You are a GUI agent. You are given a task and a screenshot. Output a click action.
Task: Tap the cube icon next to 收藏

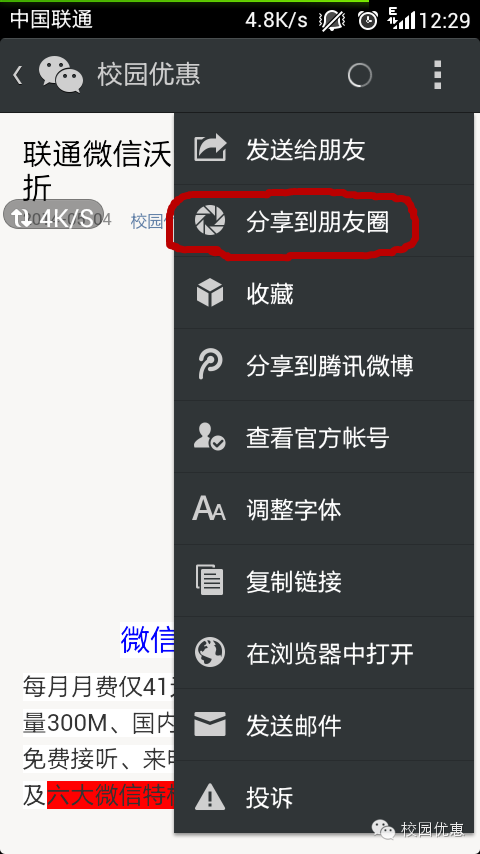point(210,293)
